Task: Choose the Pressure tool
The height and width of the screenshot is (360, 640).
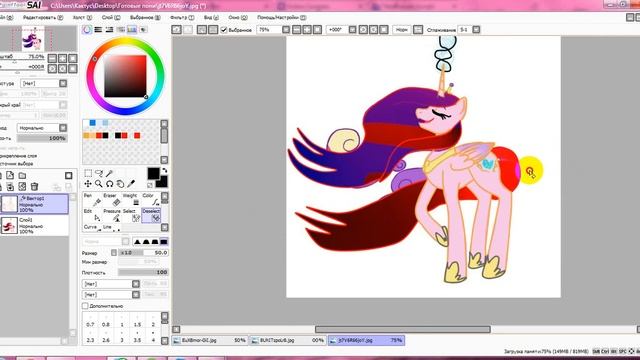Action: (113, 215)
